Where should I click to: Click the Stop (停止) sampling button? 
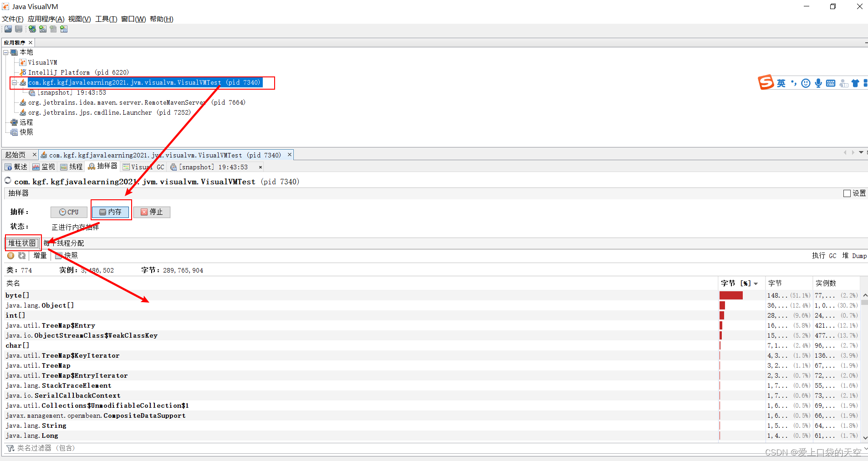coord(152,212)
